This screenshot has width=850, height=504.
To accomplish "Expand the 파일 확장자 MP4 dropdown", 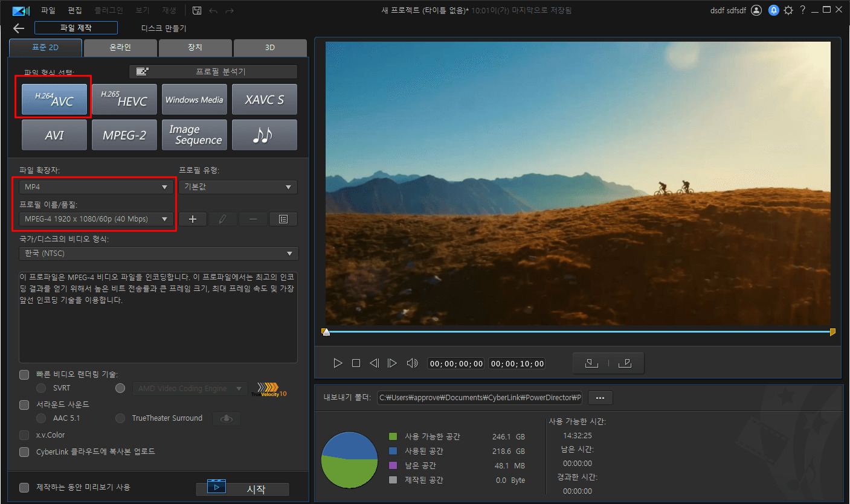I will 95,187.
